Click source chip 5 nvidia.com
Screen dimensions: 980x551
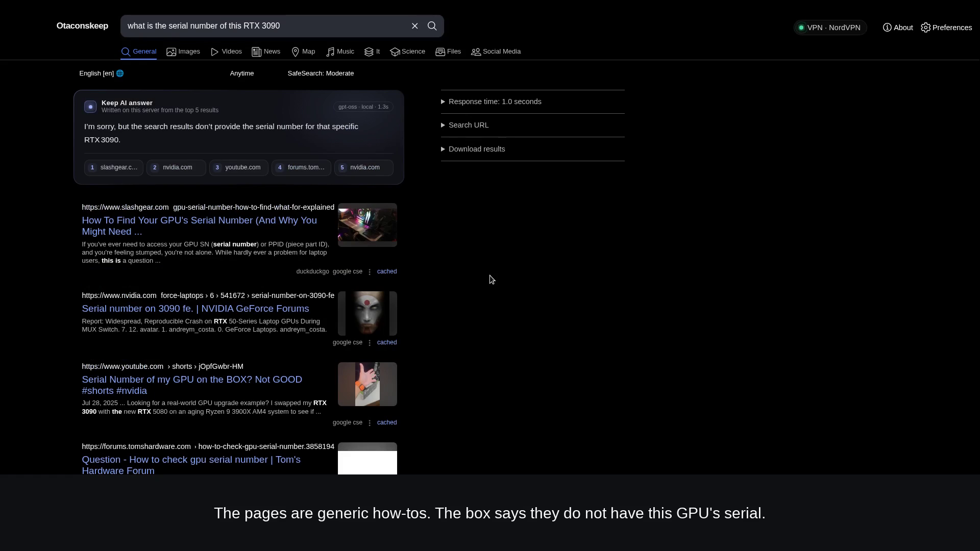pos(363,167)
